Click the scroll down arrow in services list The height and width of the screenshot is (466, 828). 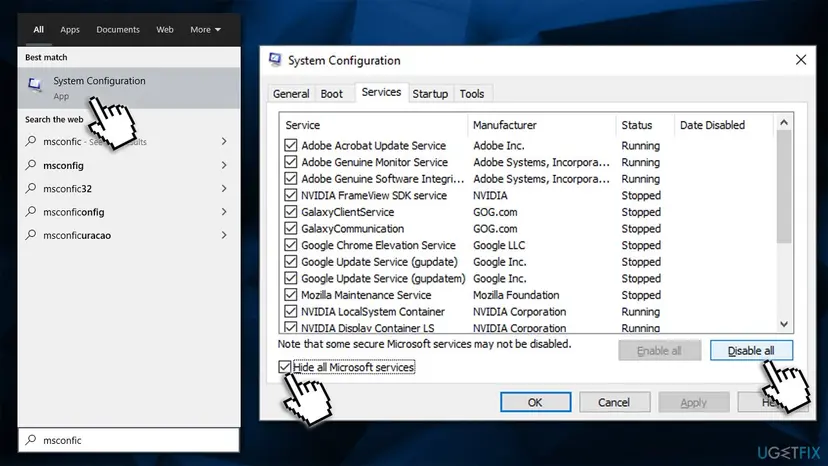point(784,324)
